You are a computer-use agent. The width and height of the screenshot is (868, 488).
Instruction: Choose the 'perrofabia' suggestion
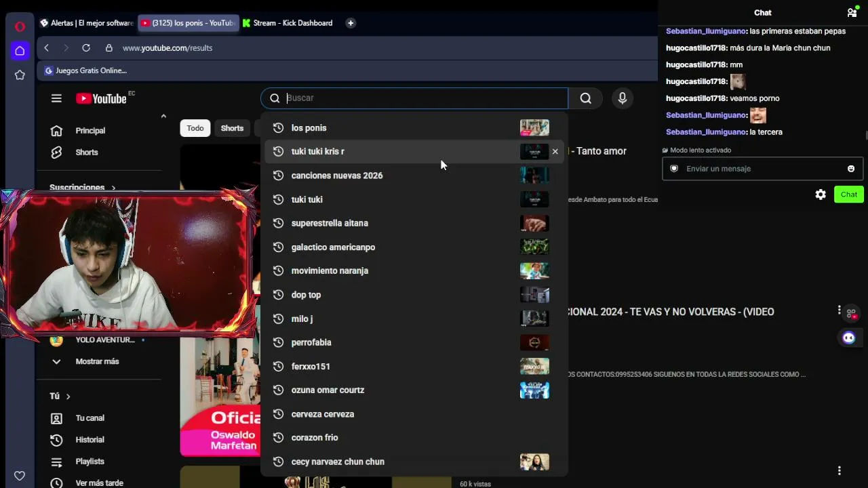414,342
